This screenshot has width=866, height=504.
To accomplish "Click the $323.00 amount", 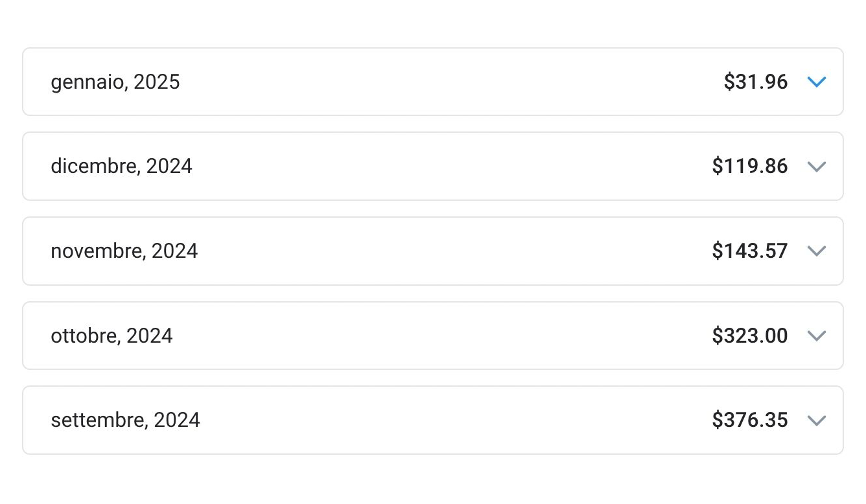I will click(x=750, y=336).
